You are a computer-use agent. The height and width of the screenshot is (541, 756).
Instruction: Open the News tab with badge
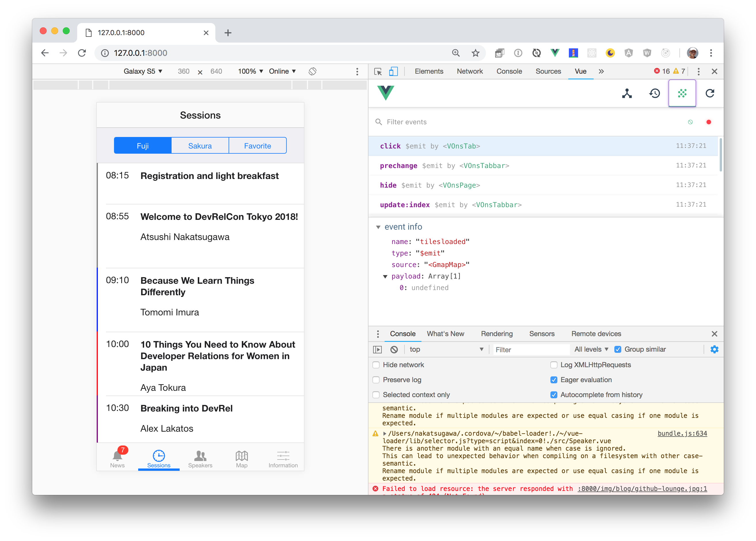point(117,457)
